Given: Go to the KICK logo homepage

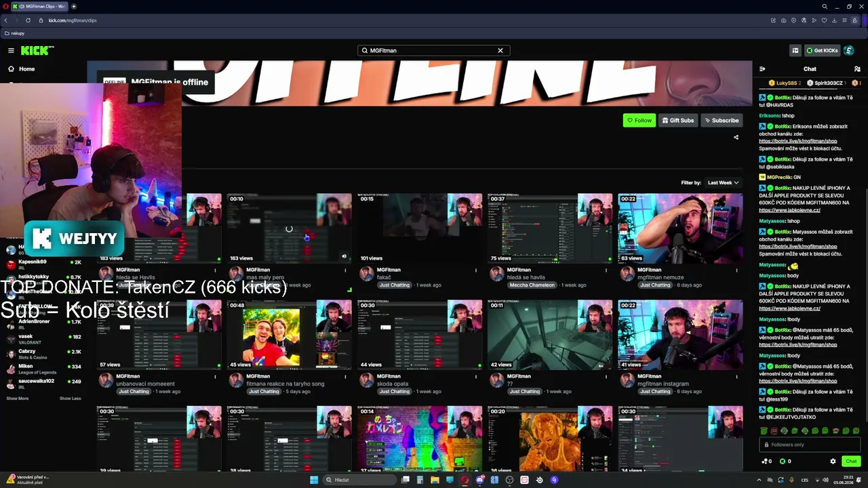Looking at the screenshot, I should coord(37,51).
